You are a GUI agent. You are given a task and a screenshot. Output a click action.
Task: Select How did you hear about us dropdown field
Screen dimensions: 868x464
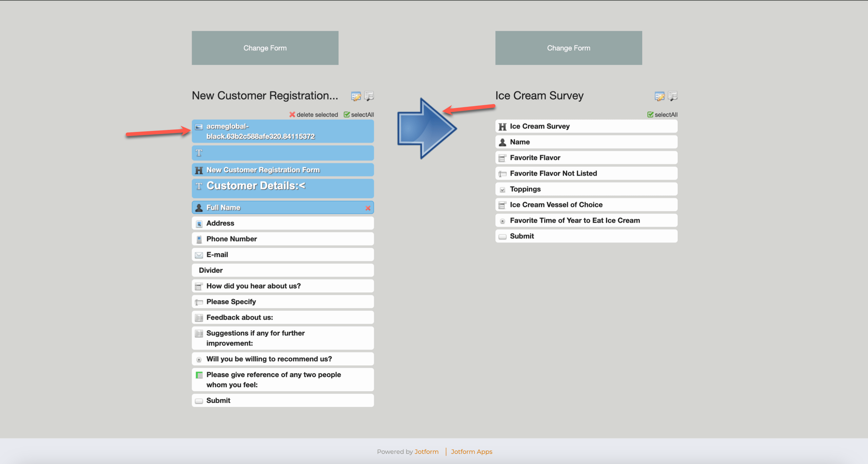coord(282,286)
